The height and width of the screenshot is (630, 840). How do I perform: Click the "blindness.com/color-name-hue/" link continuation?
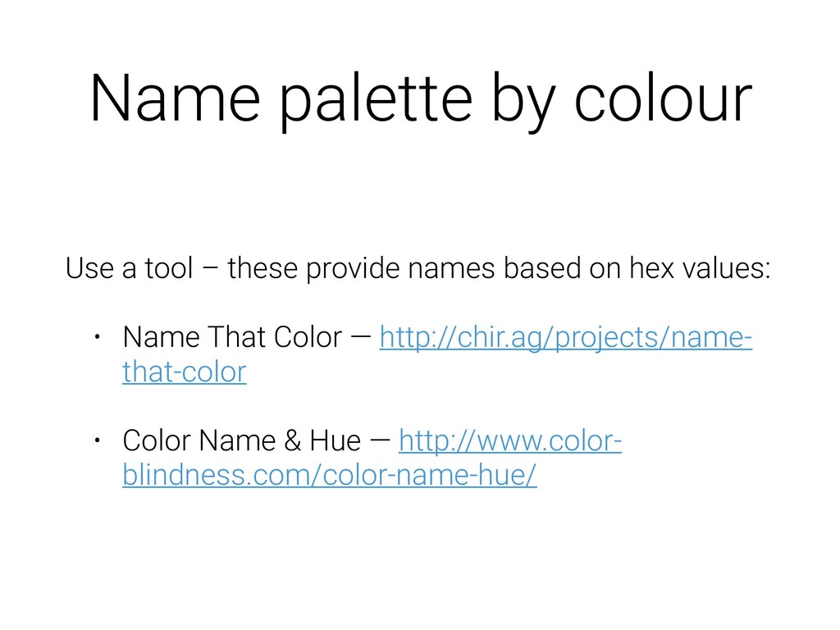click(329, 477)
